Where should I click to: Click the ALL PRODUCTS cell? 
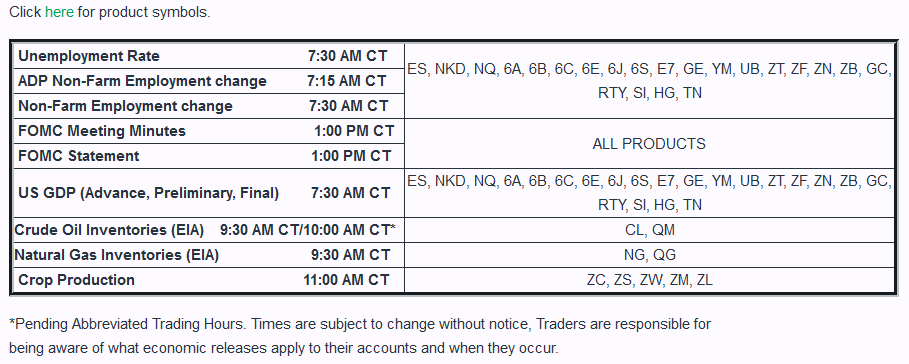click(x=649, y=144)
